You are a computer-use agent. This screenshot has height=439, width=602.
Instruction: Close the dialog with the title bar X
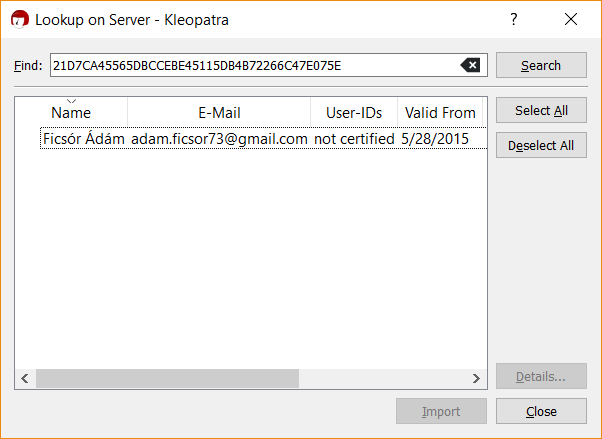[x=571, y=19]
